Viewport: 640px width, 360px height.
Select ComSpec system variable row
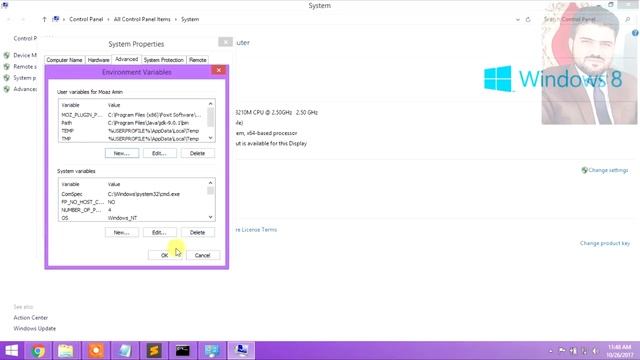(x=133, y=194)
